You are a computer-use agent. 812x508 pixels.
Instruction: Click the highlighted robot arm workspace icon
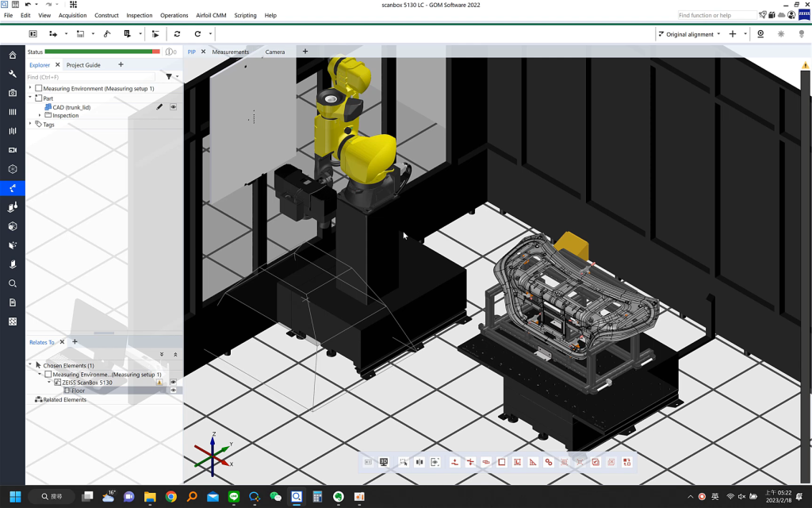click(13, 188)
